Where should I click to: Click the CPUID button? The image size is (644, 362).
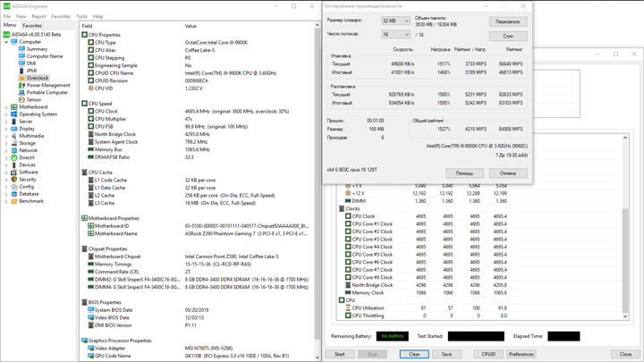pos(488,354)
